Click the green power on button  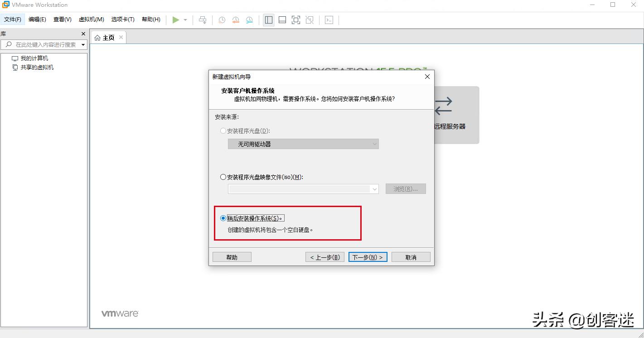click(x=176, y=20)
